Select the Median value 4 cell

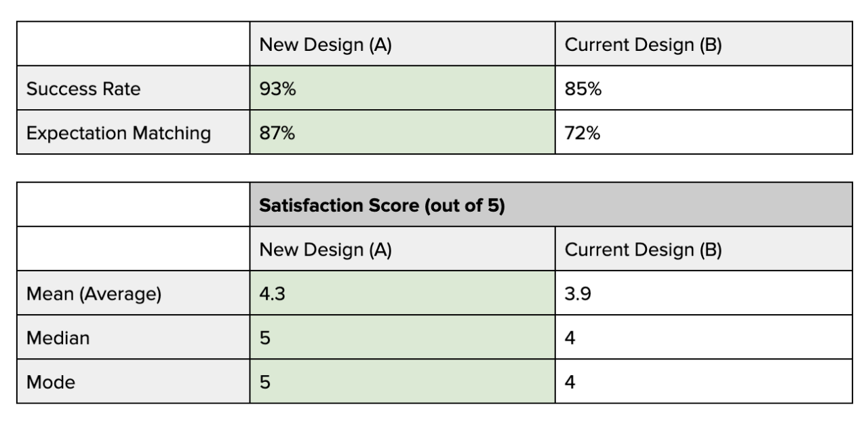click(703, 338)
